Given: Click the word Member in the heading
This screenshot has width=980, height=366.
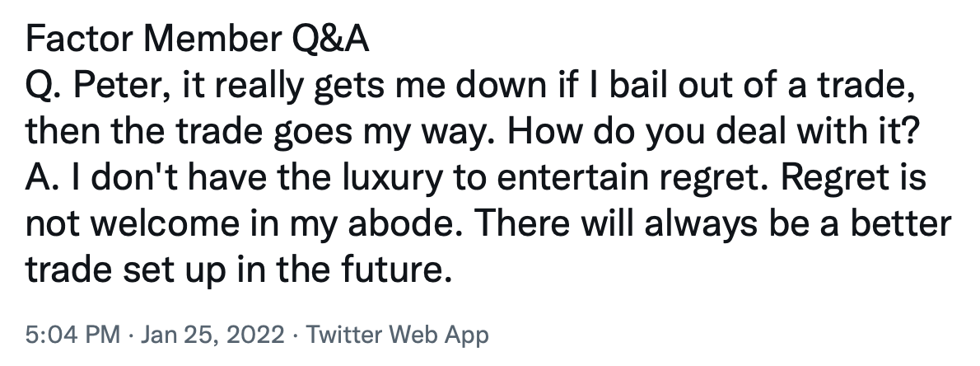Looking at the screenshot, I should pos(212,40).
